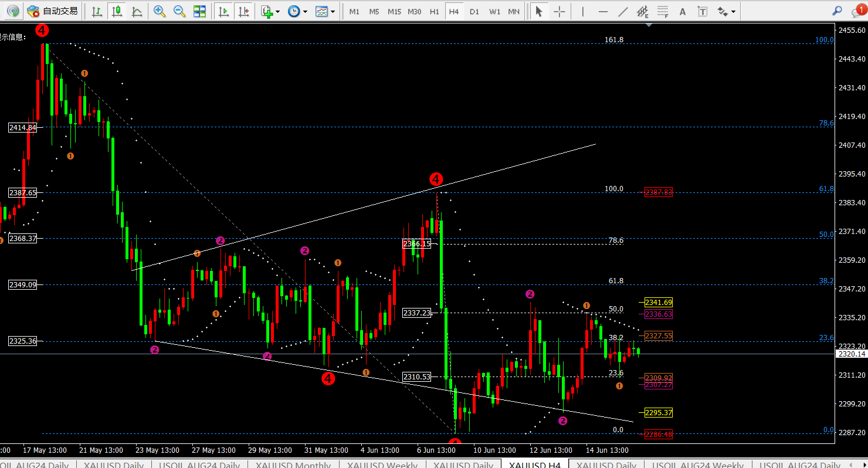Click the 2387.83 price level label
Screen dimensions: 868x468
tap(658, 192)
